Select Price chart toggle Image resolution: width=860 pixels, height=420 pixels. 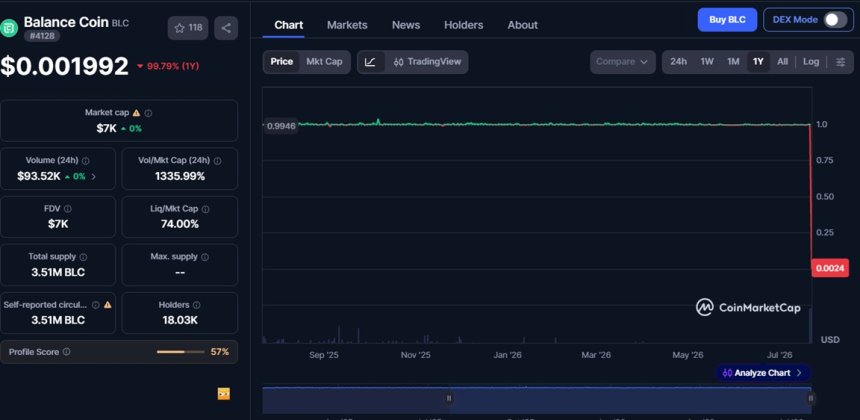(281, 62)
